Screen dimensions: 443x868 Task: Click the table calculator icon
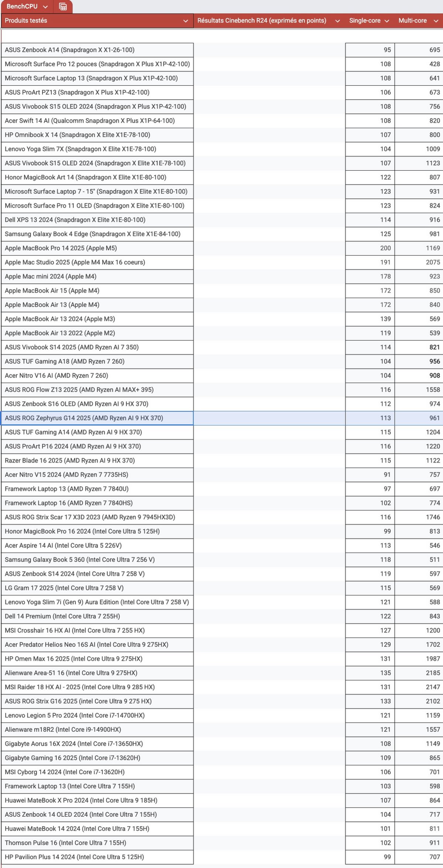[x=63, y=7]
